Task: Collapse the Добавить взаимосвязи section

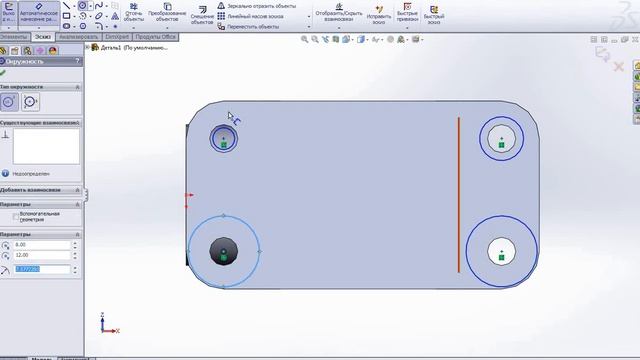Action: 78,190
